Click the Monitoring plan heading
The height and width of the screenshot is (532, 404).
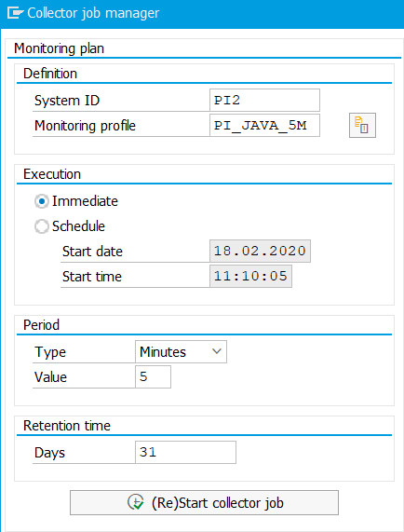[59, 48]
